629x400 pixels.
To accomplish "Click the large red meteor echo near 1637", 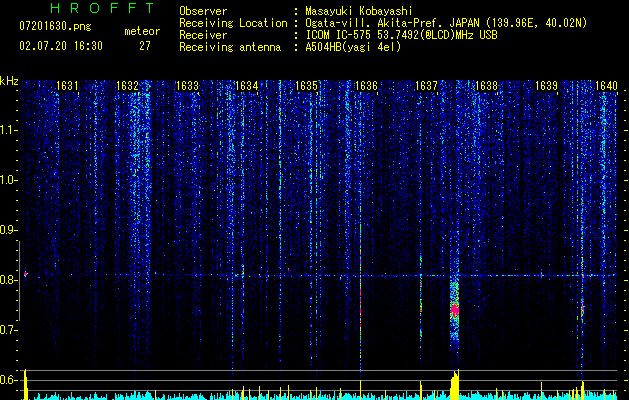I will (455, 309).
